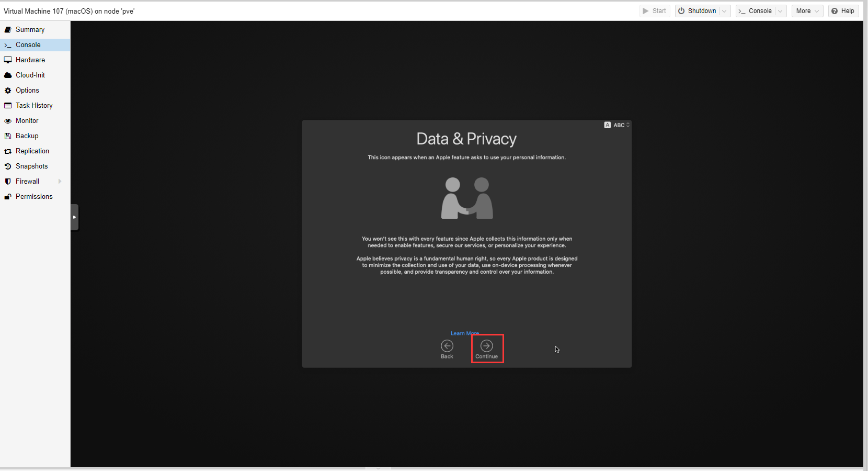
Task: Go to the Replication section
Action: click(32, 151)
